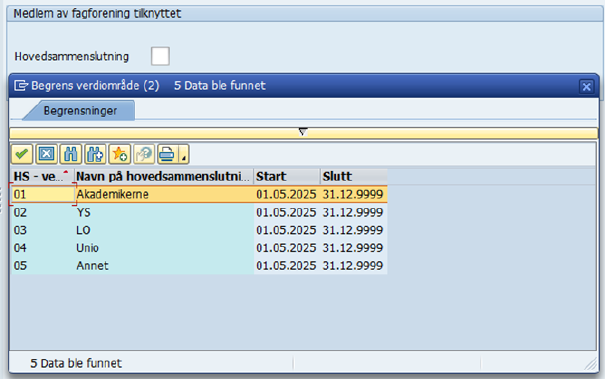Click the greyed help information icon
Screen dimensions: 605x379
pos(144,154)
